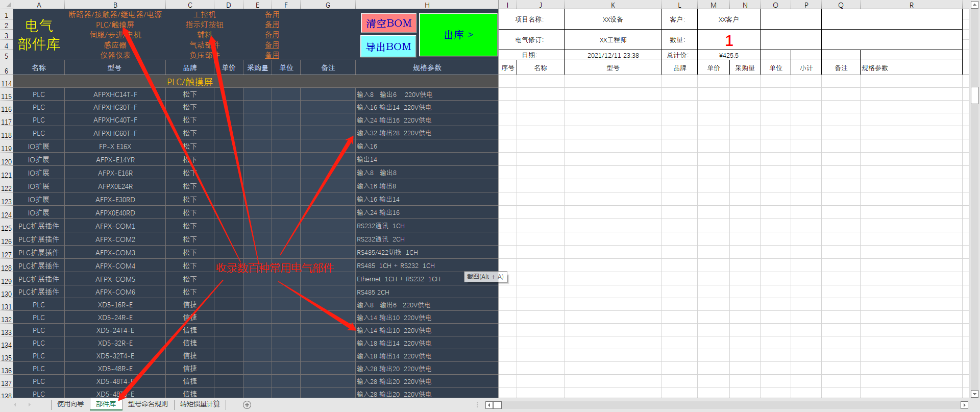Click the vertical scrollbar up arrow
Image resolution: width=980 pixels, height=412 pixels.
[x=974, y=5]
